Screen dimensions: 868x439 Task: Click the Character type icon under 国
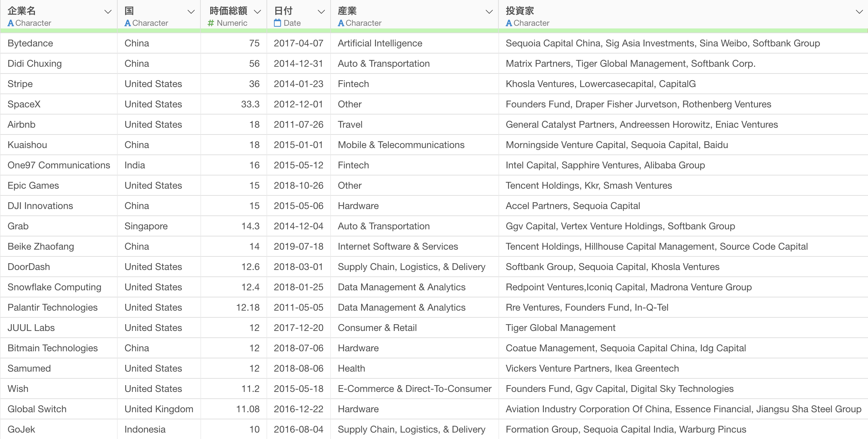[128, 23]
